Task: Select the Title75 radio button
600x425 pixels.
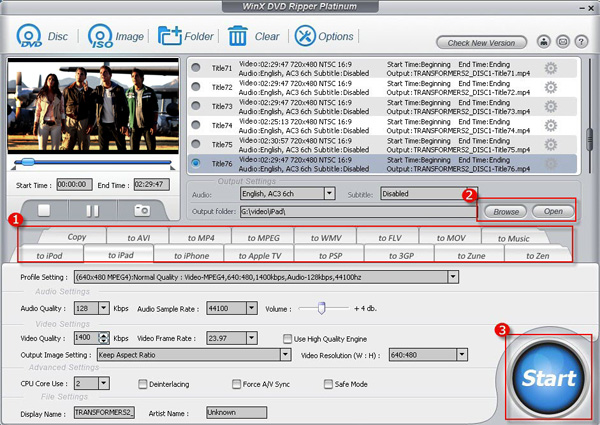Action: (196, 144)
